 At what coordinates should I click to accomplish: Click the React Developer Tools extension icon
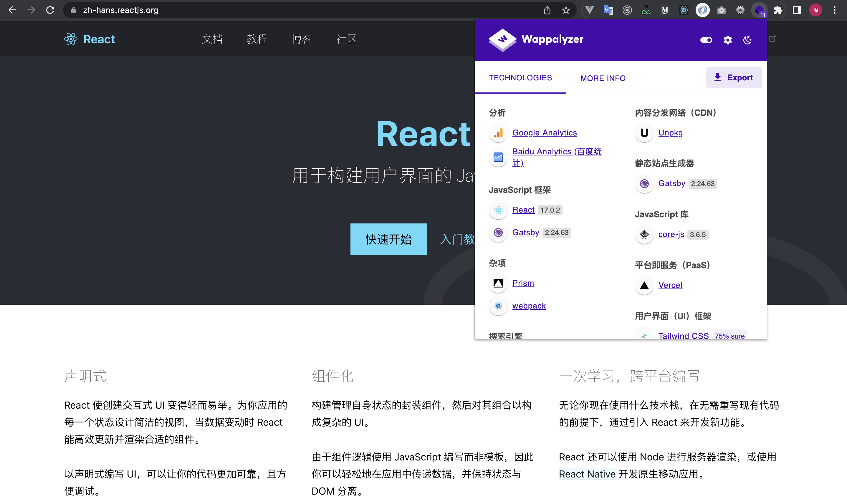pos(684,10)
